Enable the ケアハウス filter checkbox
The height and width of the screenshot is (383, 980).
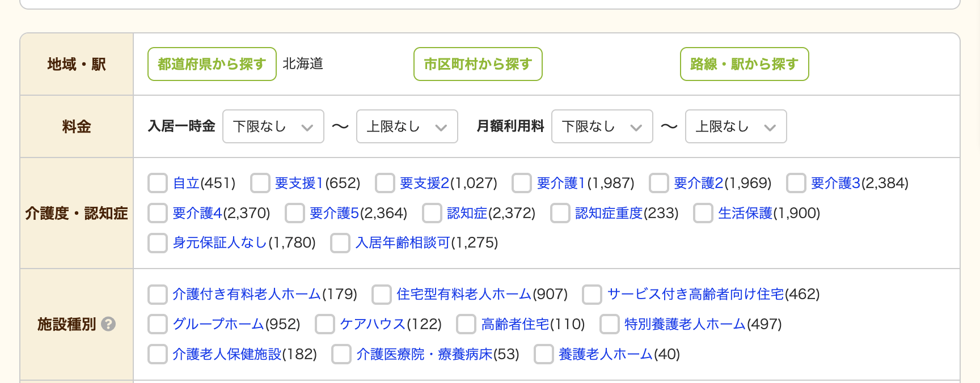click(324, 324)
